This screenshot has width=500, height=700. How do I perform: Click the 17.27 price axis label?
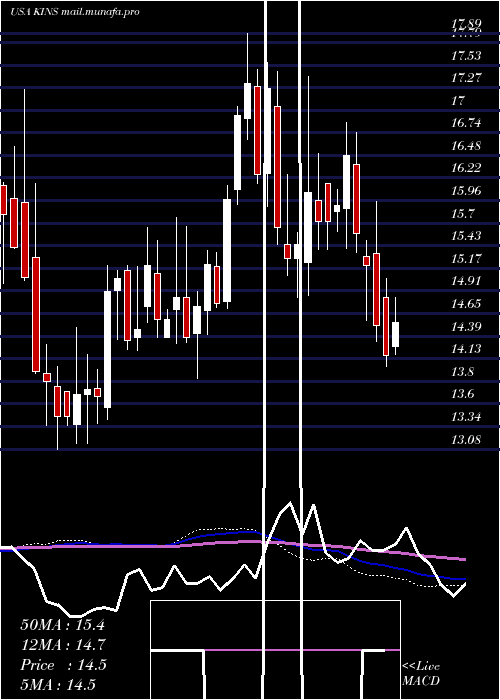click(466, 78)
